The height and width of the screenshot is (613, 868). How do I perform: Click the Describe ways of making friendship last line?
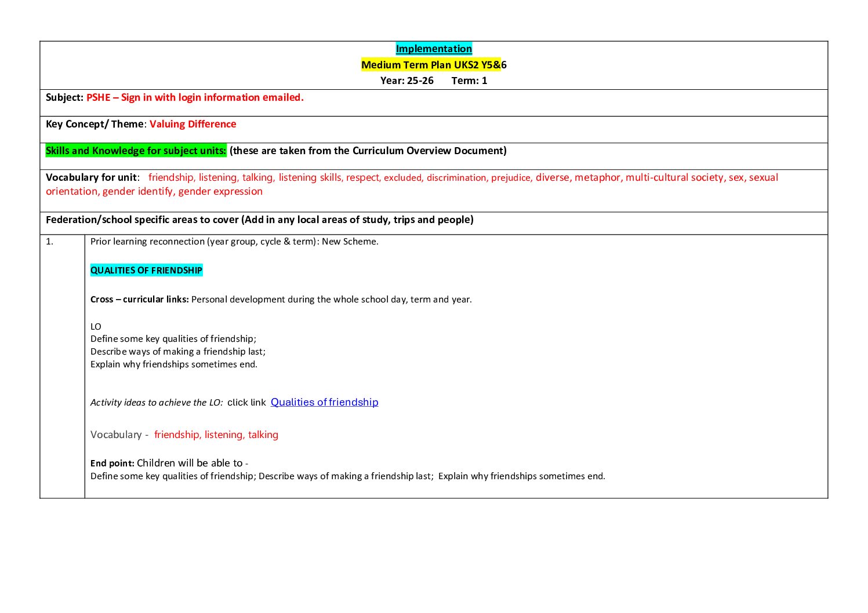(177, 352)
